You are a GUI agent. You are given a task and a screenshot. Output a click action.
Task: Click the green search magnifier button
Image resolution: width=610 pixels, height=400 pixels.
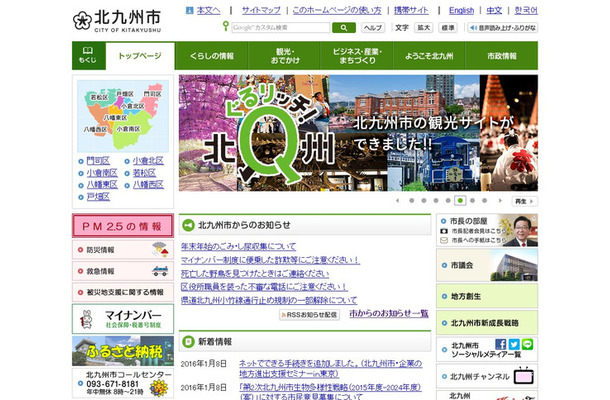point(344,28)
